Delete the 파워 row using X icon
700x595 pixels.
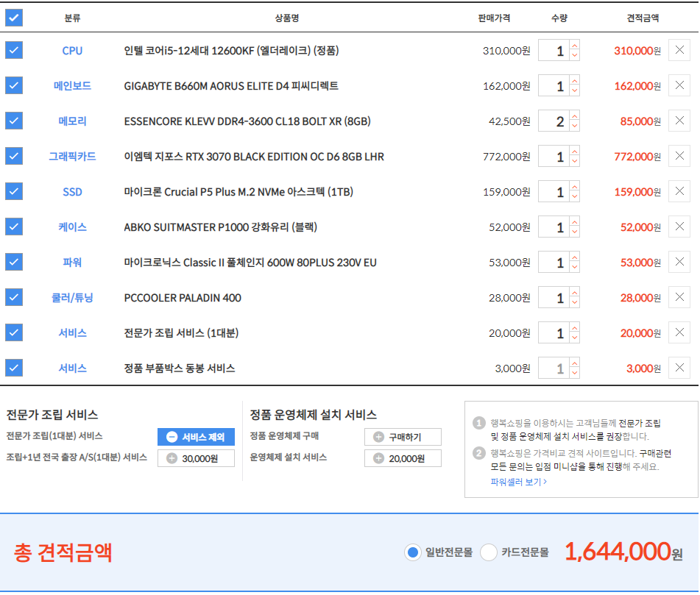click(679, 261)
